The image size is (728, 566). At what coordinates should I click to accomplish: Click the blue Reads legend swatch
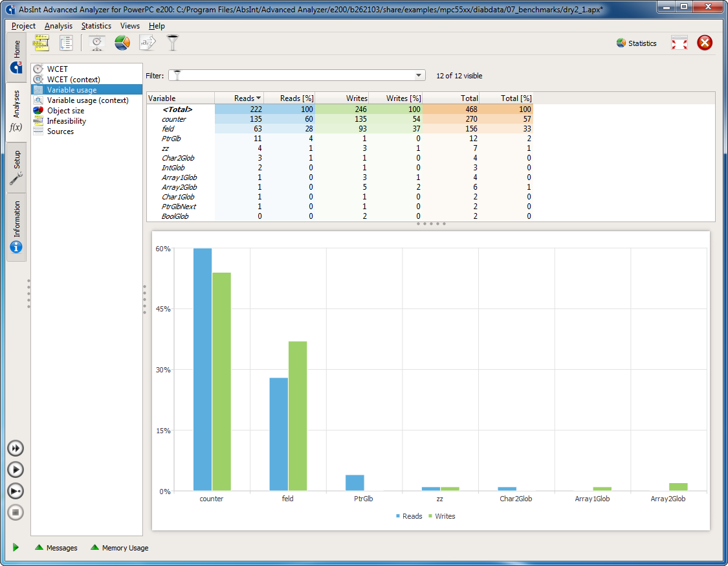coord(398,516)
